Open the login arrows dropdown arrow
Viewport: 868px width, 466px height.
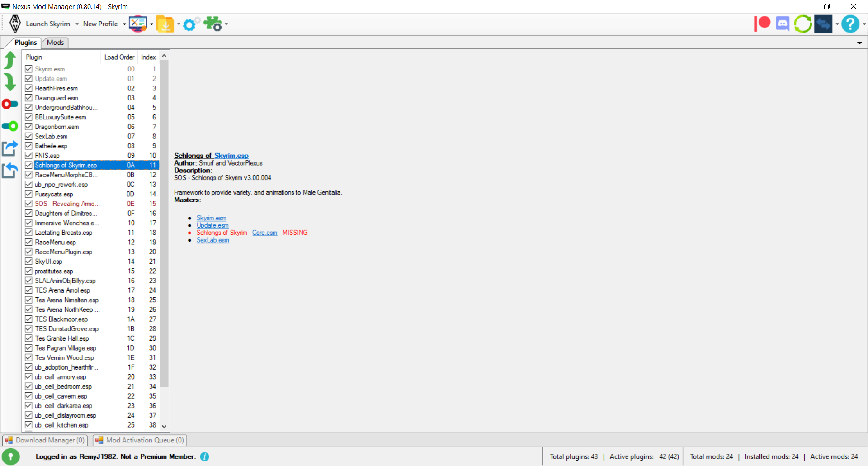tap(837, 24)
